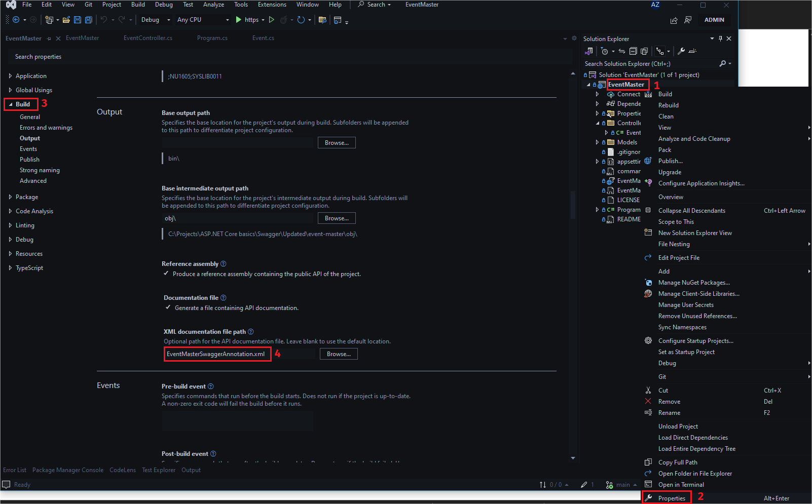
Task: Click the browser link window toolbar icon
Action: coord(338,20)
